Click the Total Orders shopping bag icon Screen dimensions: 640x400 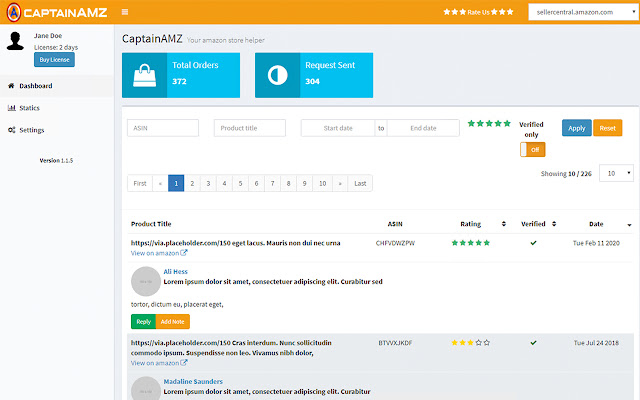[144, 75]
